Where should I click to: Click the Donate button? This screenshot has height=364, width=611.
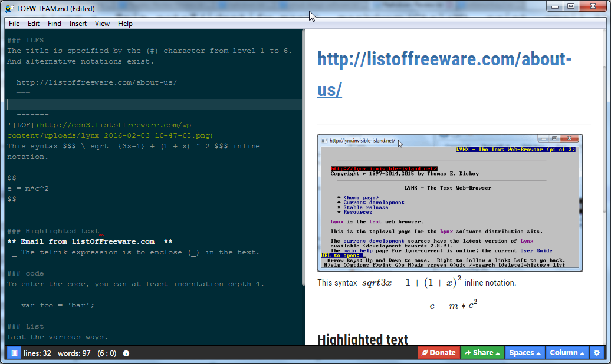pyautogui.click(x=439, y=353)
